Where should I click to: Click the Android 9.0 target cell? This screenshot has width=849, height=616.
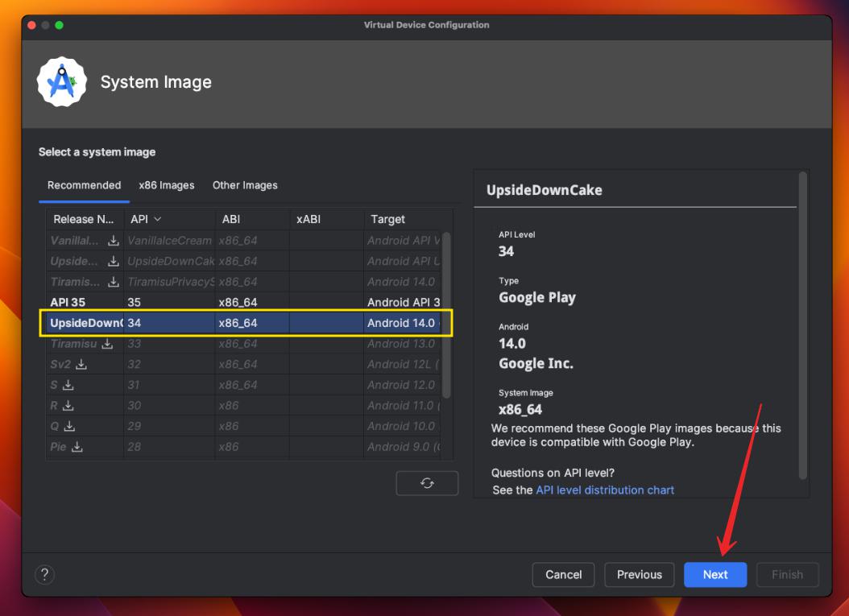click(402, 447)
